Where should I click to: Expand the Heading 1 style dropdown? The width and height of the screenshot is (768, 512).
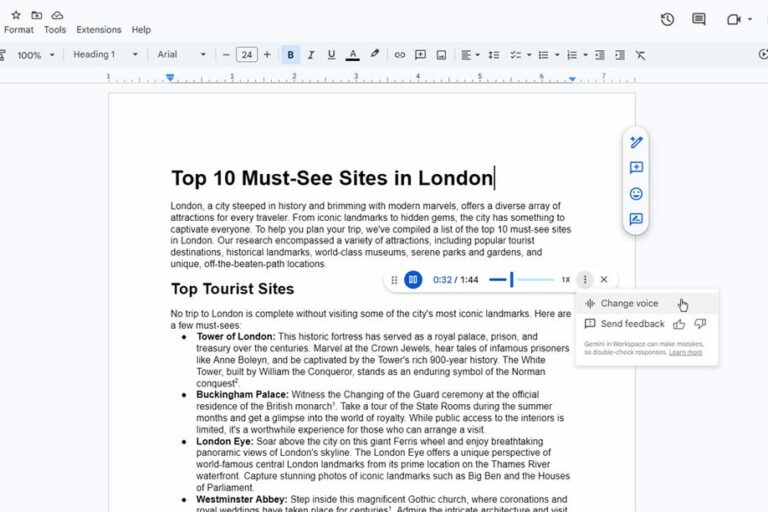pyautogui.click(x=105, y=55)
